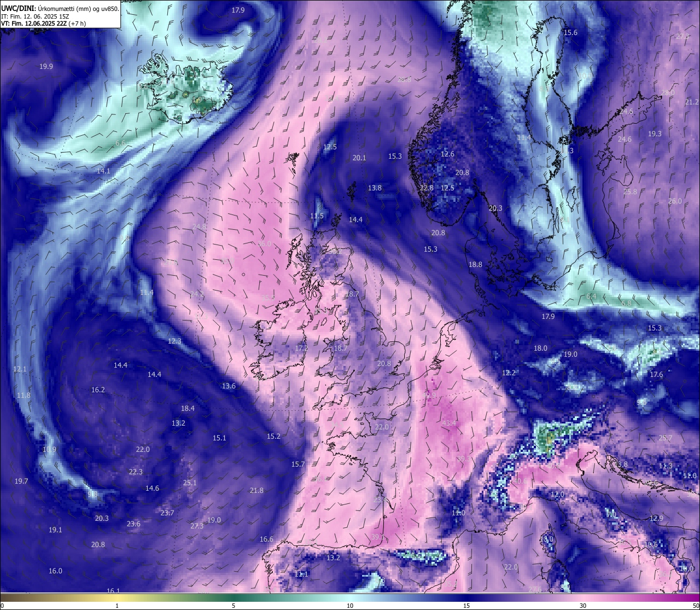Viewport: 700px width, 610px height.
Task: Click the 12.9 value over the Balkans
Action: click(x=656, y=519)
